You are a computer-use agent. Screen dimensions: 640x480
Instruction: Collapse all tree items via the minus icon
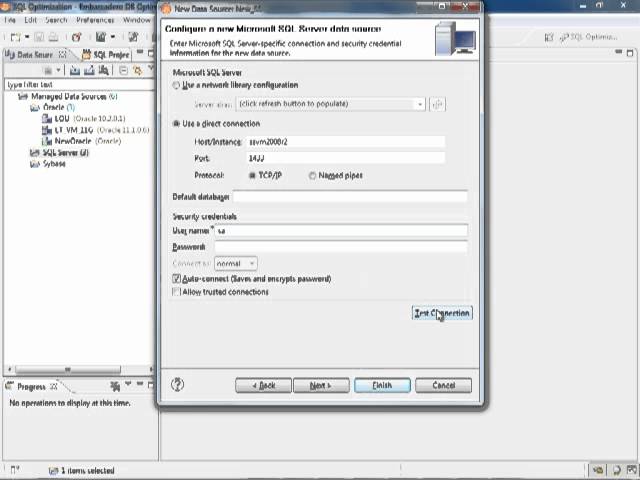click(123, 70)
